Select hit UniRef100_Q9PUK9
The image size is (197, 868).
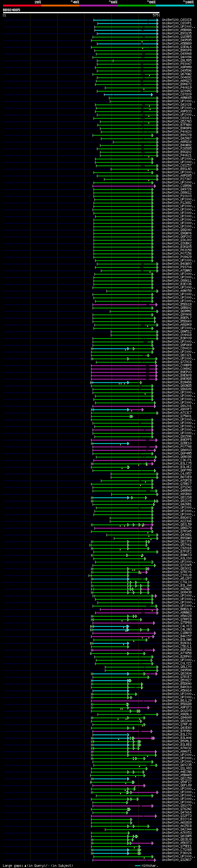coord(177,345)
